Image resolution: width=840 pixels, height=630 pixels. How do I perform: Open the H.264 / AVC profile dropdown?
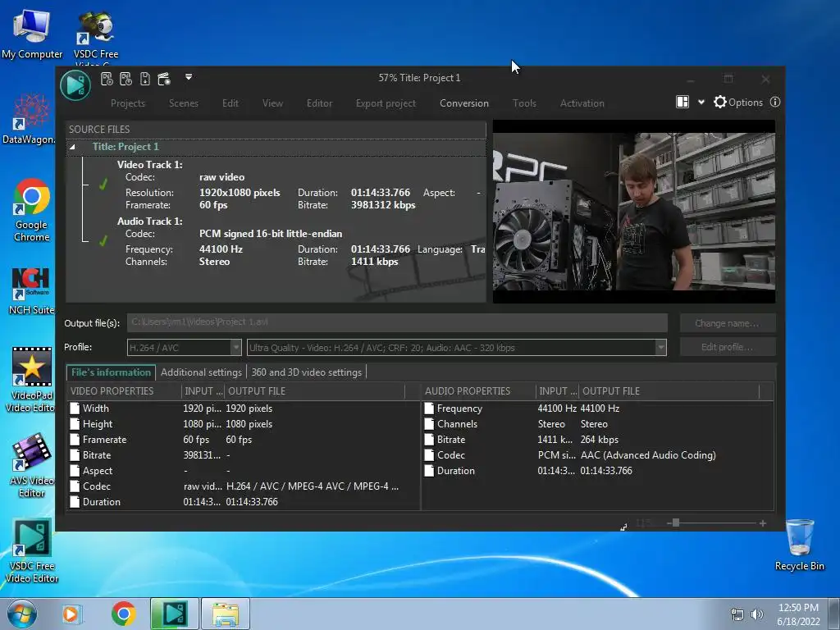185,348
